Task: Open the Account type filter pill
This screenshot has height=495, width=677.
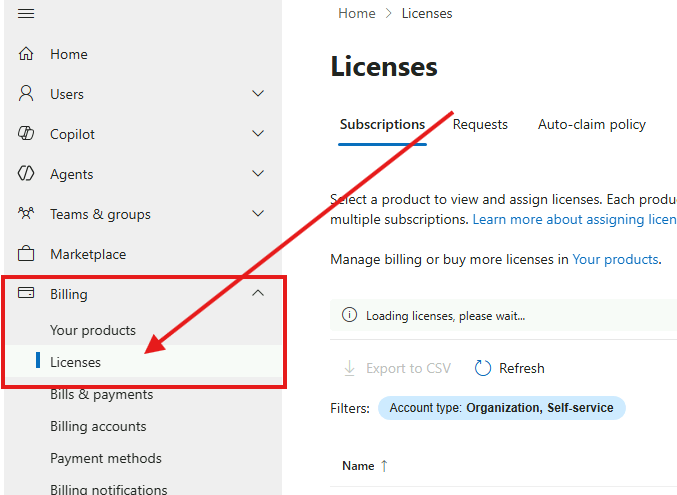Action: [x=502, y=408]
